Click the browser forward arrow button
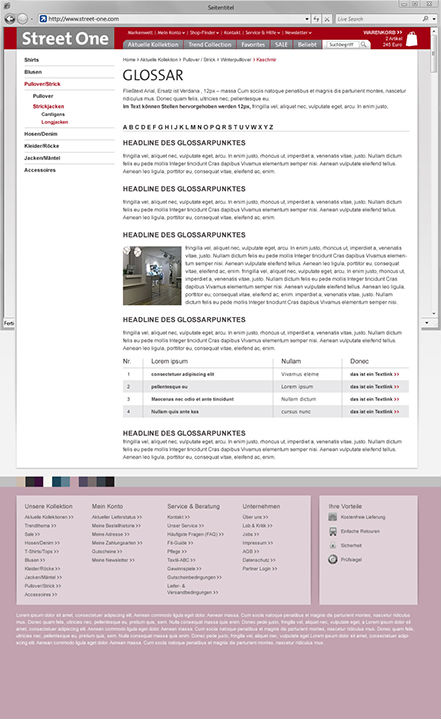 22,19
